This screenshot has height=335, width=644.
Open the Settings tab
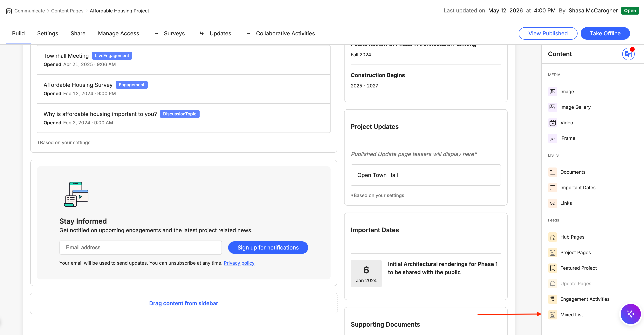coord(47,33)
